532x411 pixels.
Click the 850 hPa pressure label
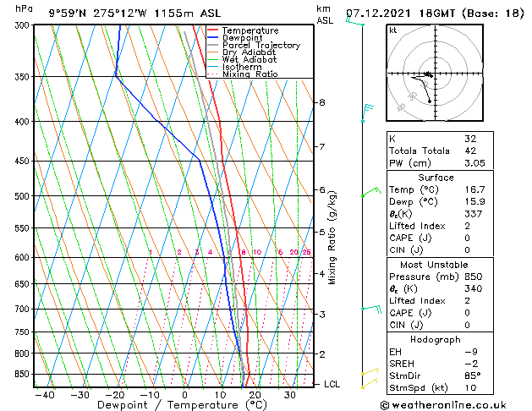coord(24,375)
